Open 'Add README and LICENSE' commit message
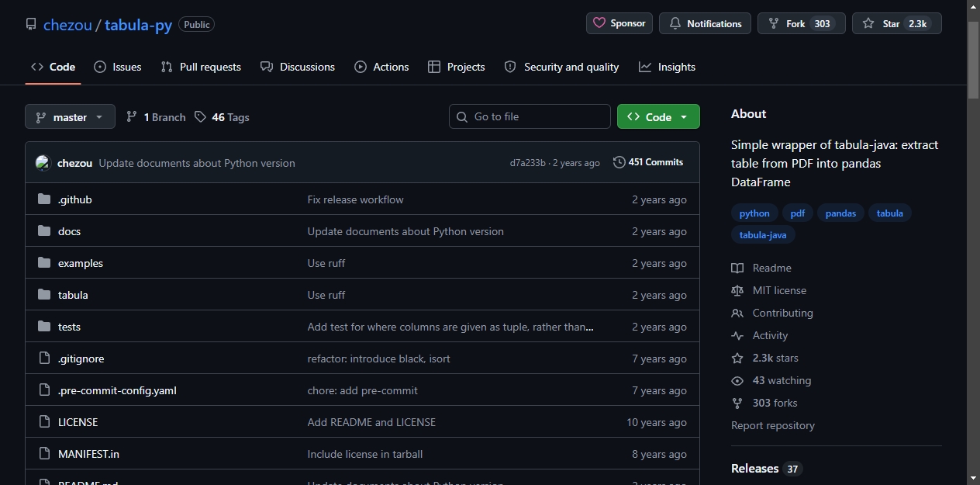Screen dimensions: 980x485 371,422
